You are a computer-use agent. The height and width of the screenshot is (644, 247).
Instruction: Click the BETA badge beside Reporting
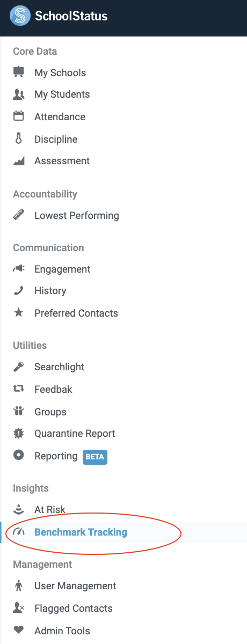(x=95, y=457)
